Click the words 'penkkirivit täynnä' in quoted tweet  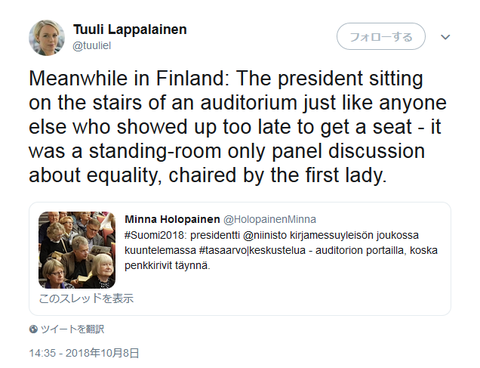[167, 266]
